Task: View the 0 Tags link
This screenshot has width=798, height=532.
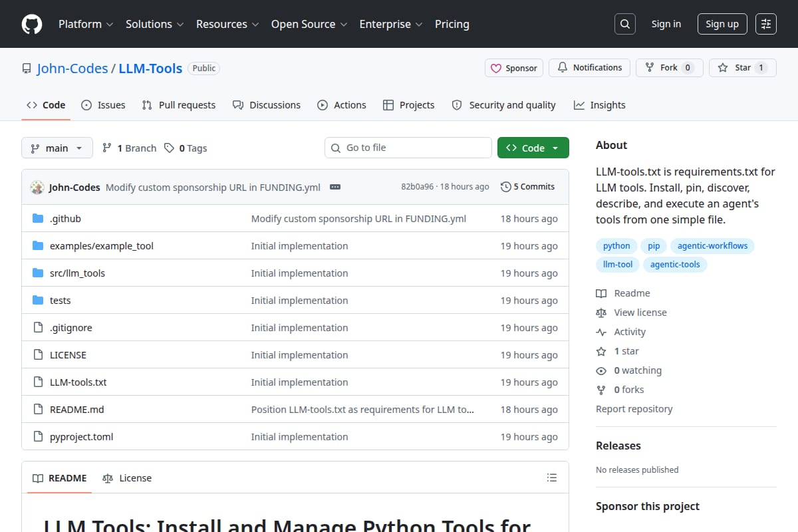Action: pos(186,148)
